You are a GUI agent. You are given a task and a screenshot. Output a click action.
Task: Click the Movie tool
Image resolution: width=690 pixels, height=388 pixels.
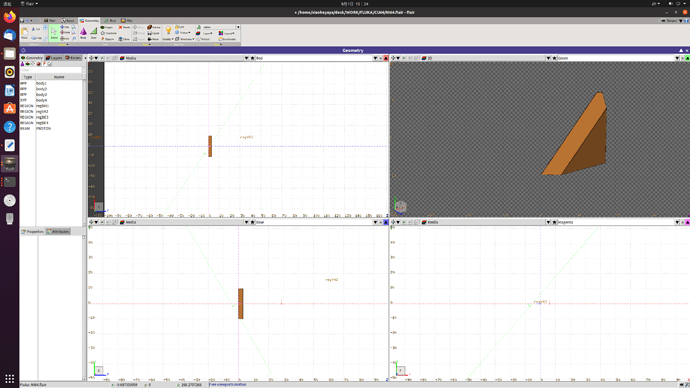pos(153,39)
